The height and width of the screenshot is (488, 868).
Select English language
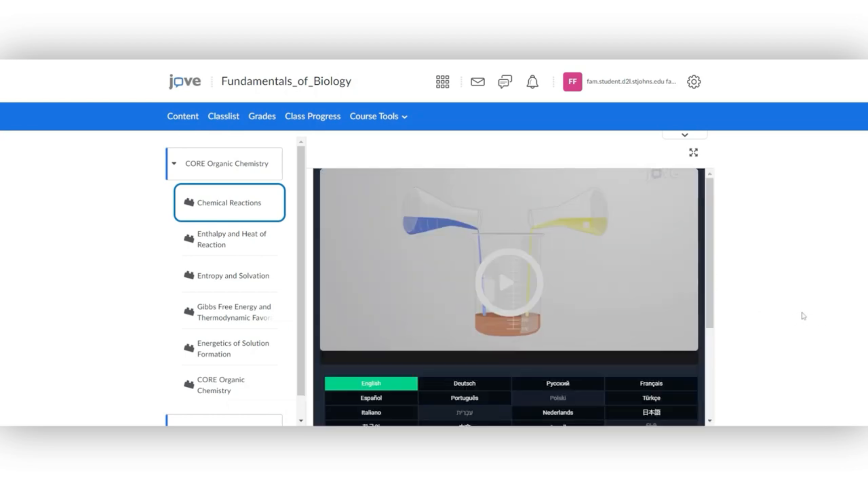click(x=371, y=384)
